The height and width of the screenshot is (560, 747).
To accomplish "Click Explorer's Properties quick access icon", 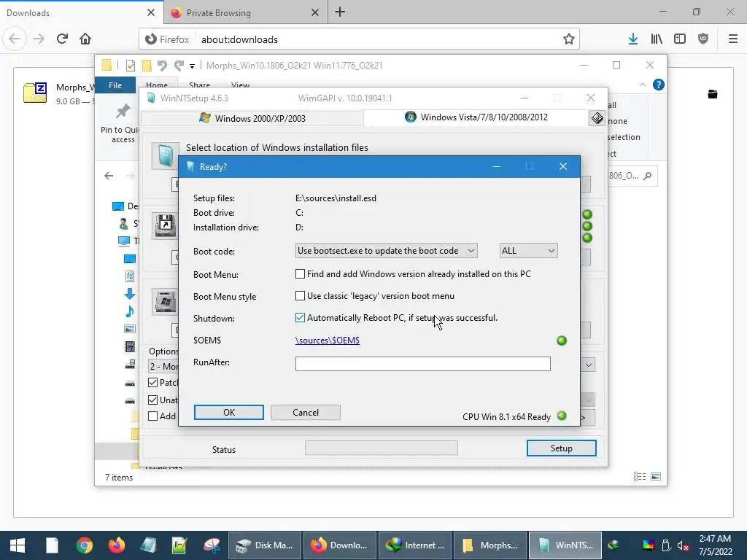I will [130, 65].
